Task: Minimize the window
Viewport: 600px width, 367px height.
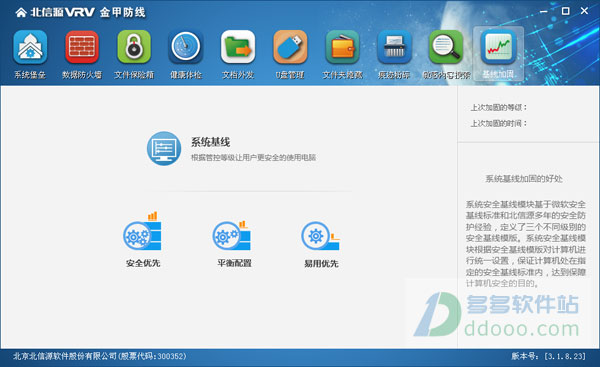Action: tap(543, 11)
